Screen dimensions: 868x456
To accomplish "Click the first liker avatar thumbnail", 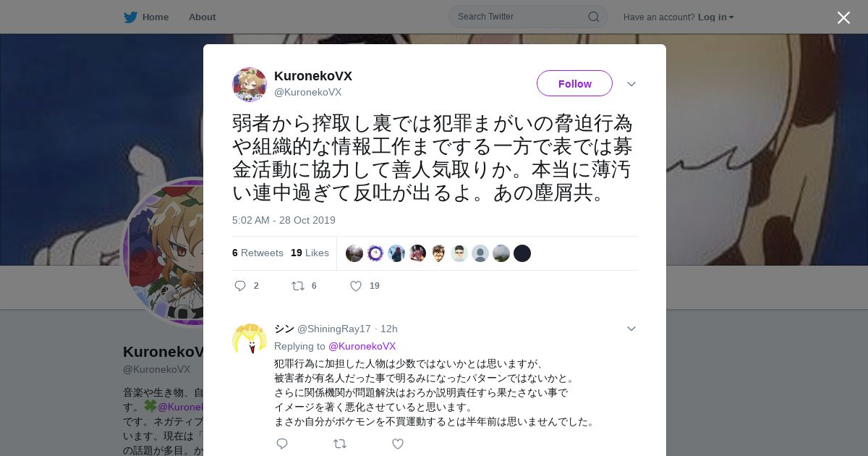I will pyautogui.click(x=354, y=253).
